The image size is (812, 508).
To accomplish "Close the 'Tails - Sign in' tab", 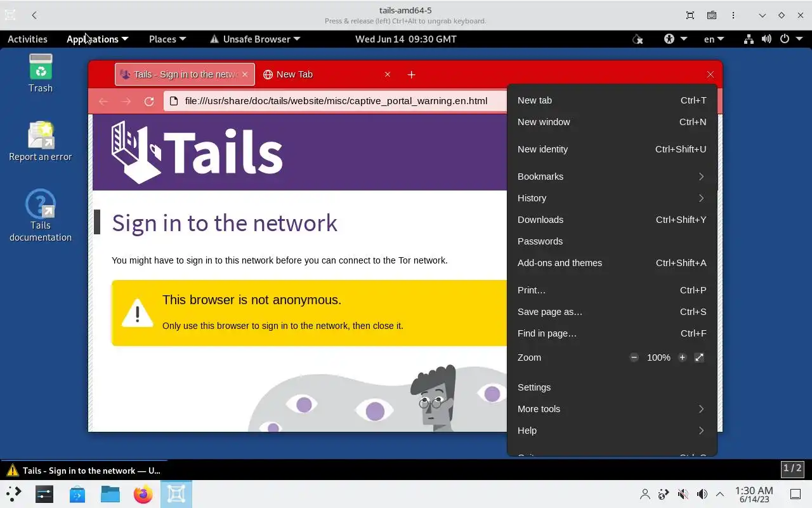I will [x=245, y=74].
